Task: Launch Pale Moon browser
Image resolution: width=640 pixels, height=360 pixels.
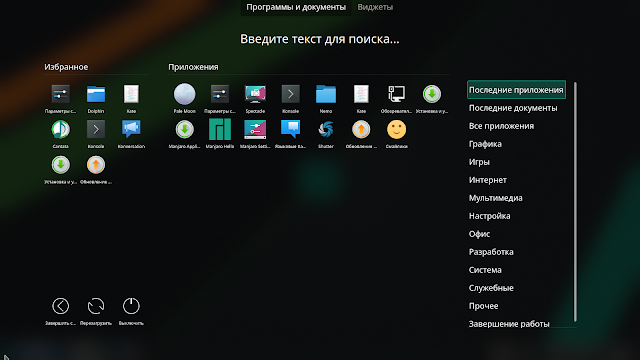Action: click(x=184, y=94)
